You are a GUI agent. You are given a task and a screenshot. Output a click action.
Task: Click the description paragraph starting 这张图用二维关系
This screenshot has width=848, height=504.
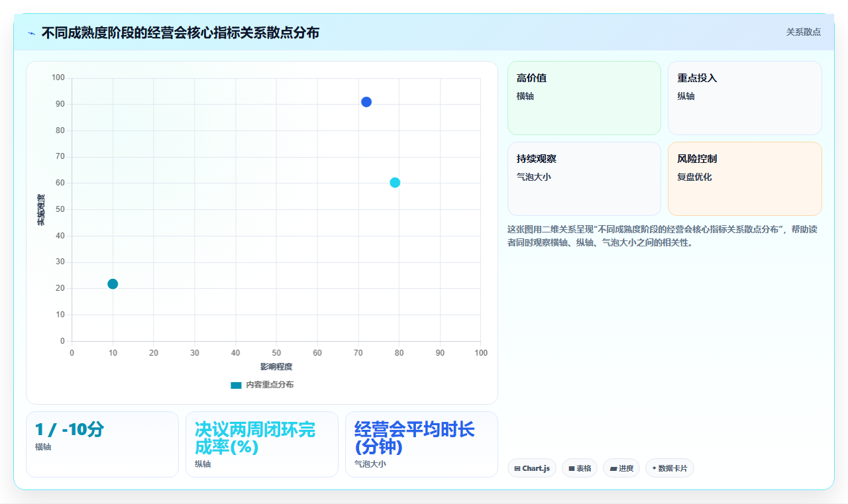pyautogui.click(x=664, y=236)
